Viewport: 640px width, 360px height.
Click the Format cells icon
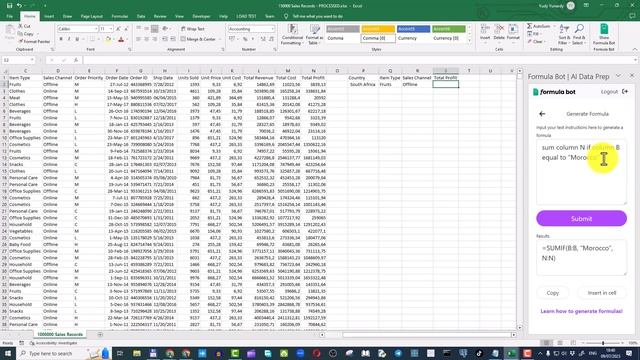(x=513, y=32)
